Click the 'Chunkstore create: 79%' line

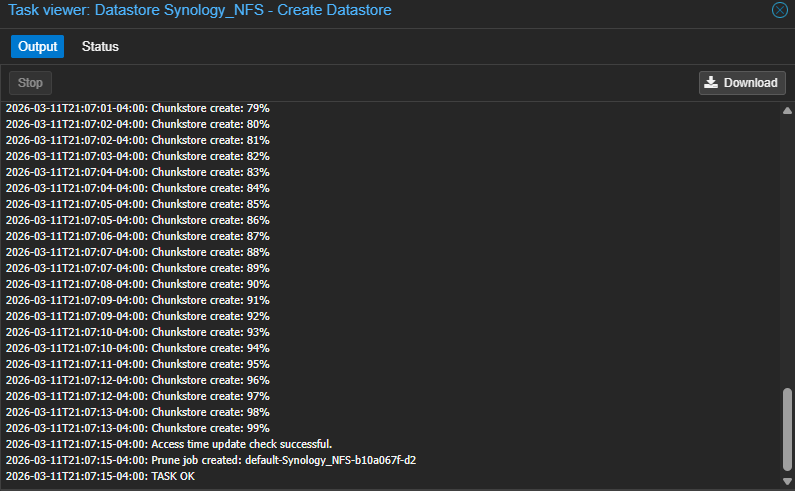(137, 109)
